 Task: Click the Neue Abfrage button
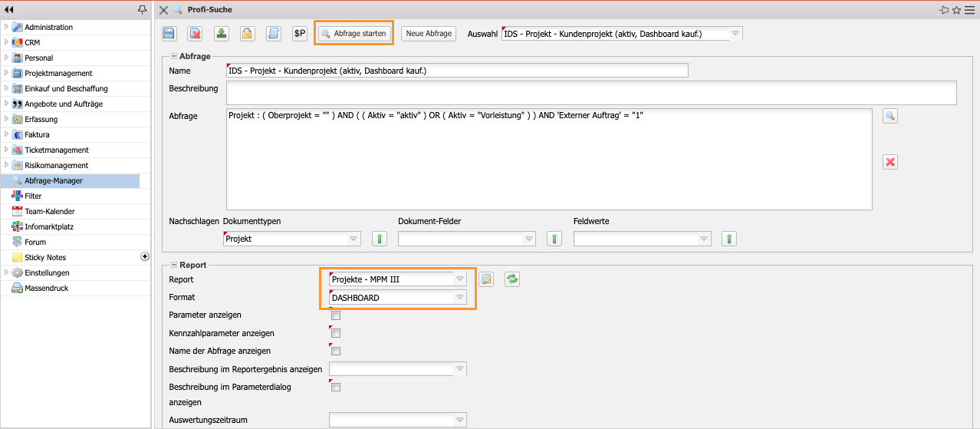point(429,34)
